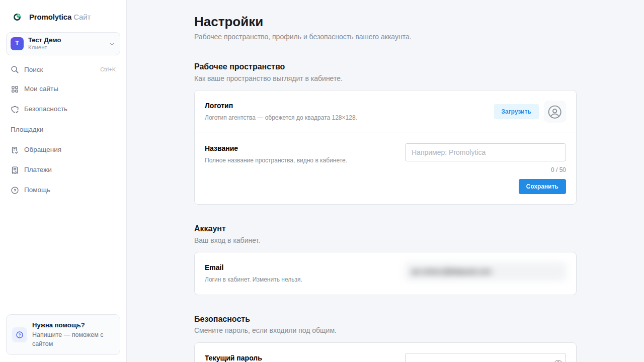Go to Мои сайты
Screen dimensions: 644x362
[63, 89]
